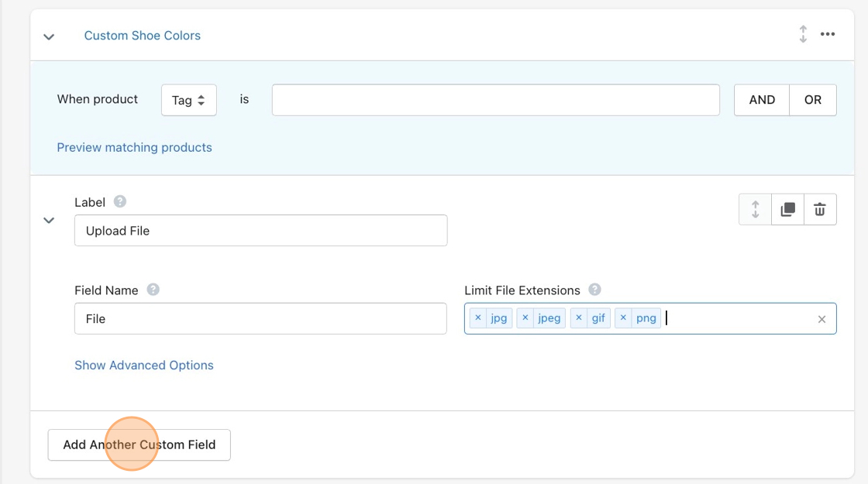Viewport: 868px width, 484px height.
Task: Click the help icon next to Label
Action: [x=120, y=201]
